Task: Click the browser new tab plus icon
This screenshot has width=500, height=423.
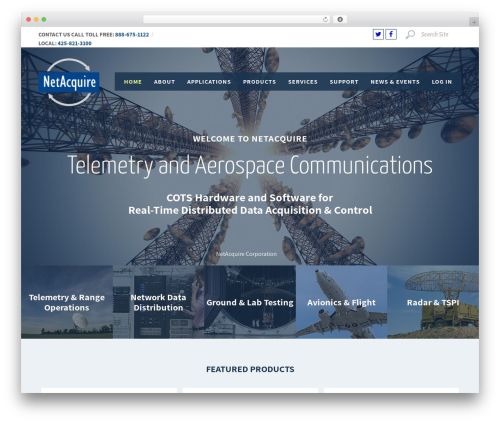Action: pyautogui.click(x=474, y=22)
